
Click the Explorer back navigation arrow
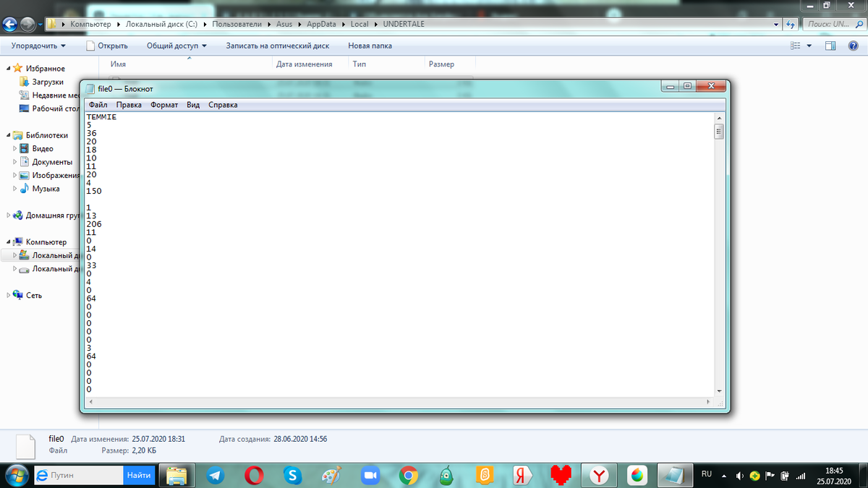coord(10,24)
